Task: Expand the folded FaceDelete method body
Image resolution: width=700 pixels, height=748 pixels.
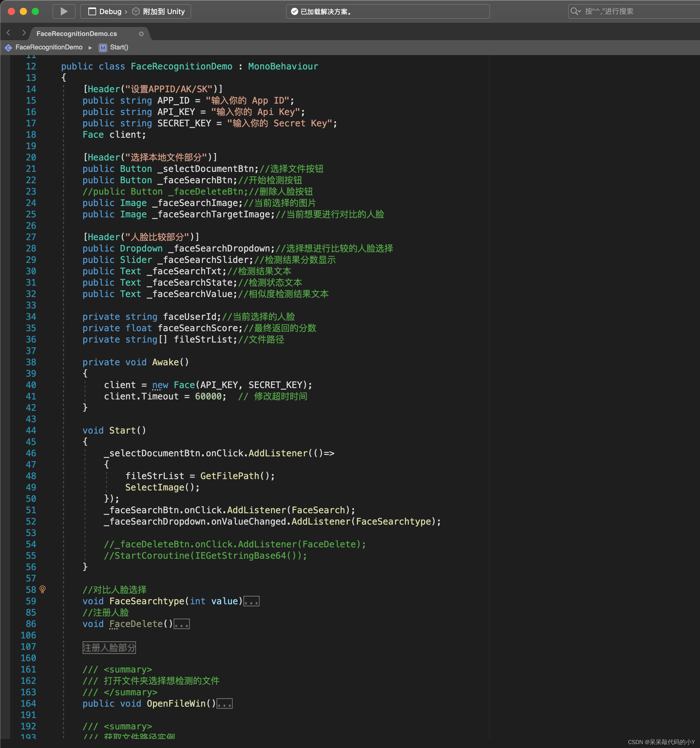Action: click(181, 624)
